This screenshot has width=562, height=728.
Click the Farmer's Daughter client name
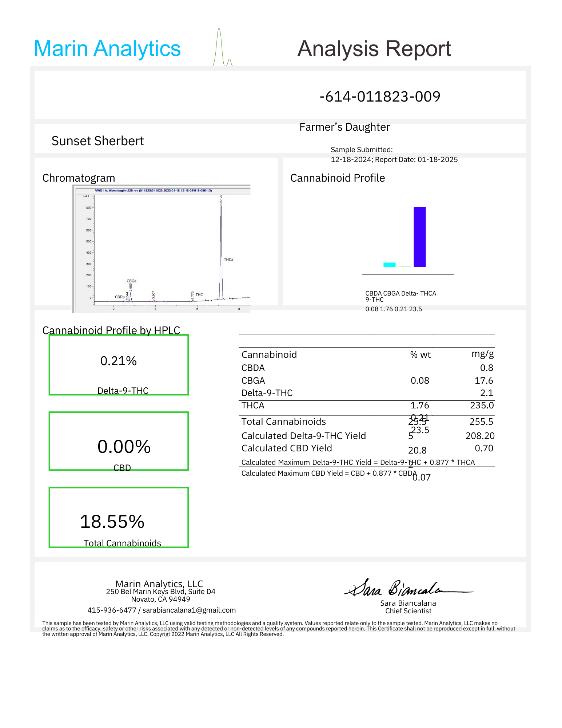pos(344,127)
